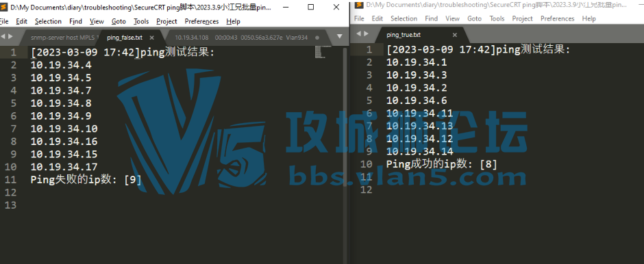Open Goto menu in ping_false.txt window
This screenshot has width=644, height=264.
pos(119,21)
